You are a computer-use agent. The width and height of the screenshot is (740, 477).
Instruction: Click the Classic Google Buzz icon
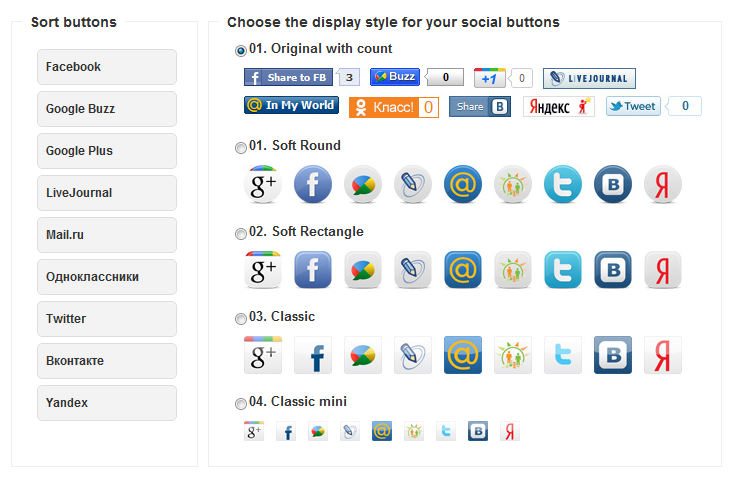point(363,355)
